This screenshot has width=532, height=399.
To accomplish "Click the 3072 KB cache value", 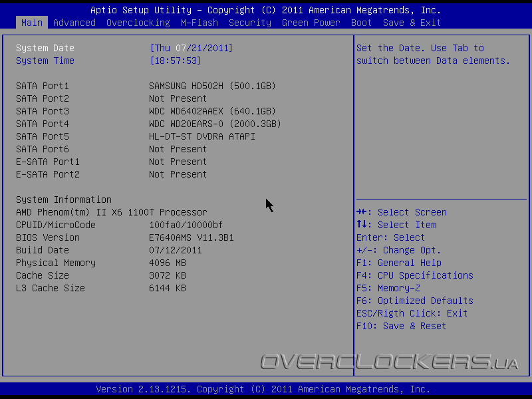I will pos(168,275).
